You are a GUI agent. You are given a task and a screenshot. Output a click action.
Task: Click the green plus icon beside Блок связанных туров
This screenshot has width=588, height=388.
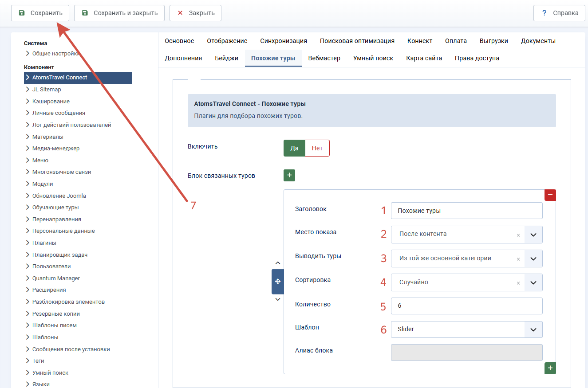click(x=289, y=176)
